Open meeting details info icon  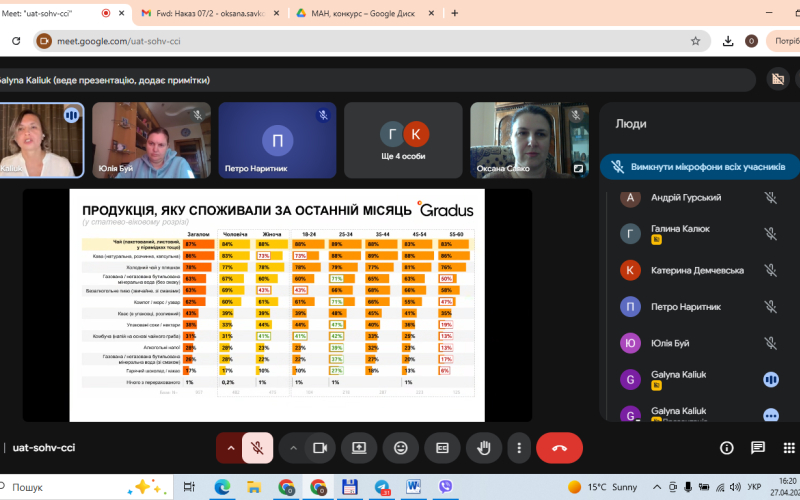(727, 448)
